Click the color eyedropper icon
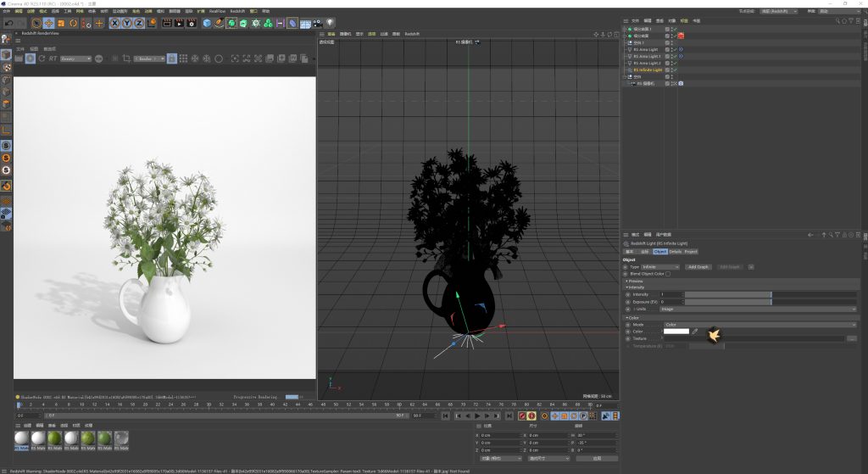Viewport: 868px width, 474px height. click(695, 332)
